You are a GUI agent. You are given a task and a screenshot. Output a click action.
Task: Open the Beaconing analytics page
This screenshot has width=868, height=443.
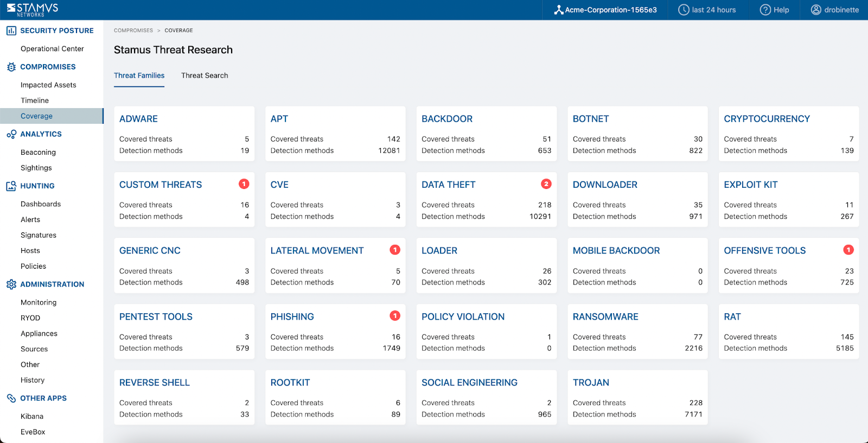(38, 153)
